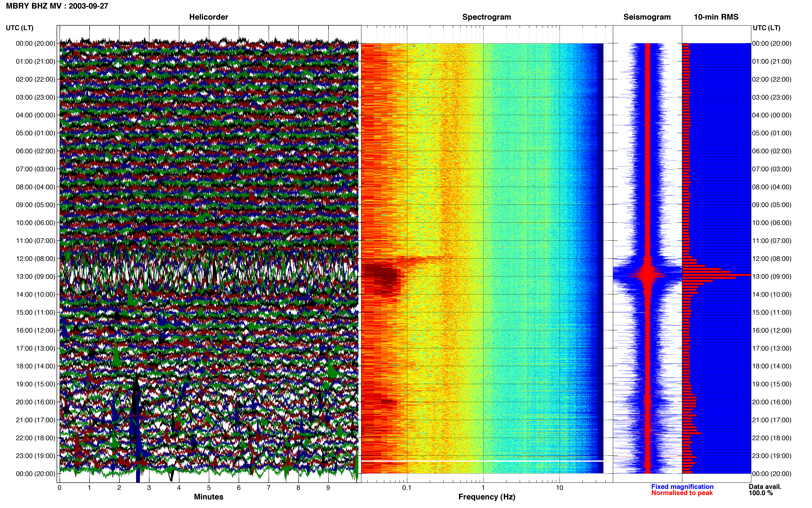Click the right time label '14:00 (10:00)'
The height and width of the screenshot is (508, 812).
[772, 295]
